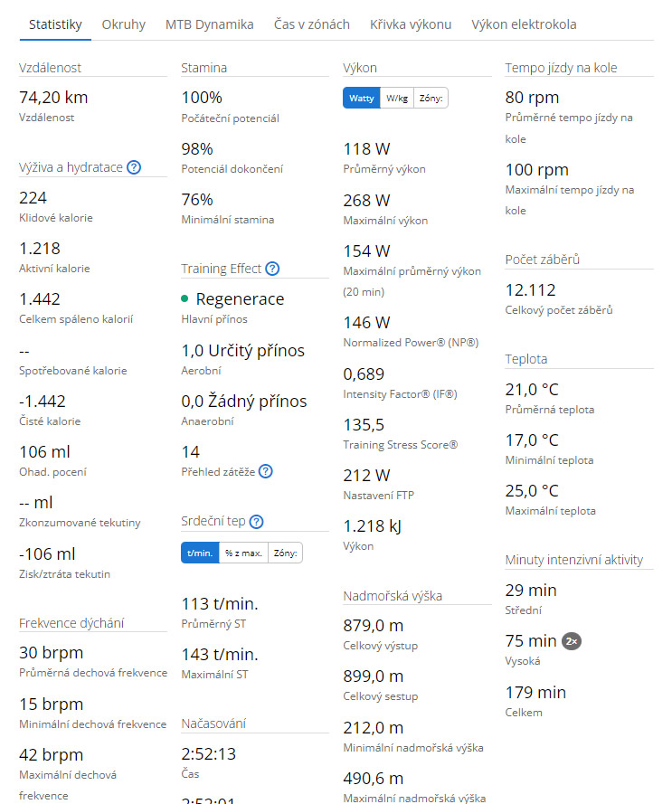Select the Statistiky tab
This screenshot has width=672, height=804.
click(55, 24)
